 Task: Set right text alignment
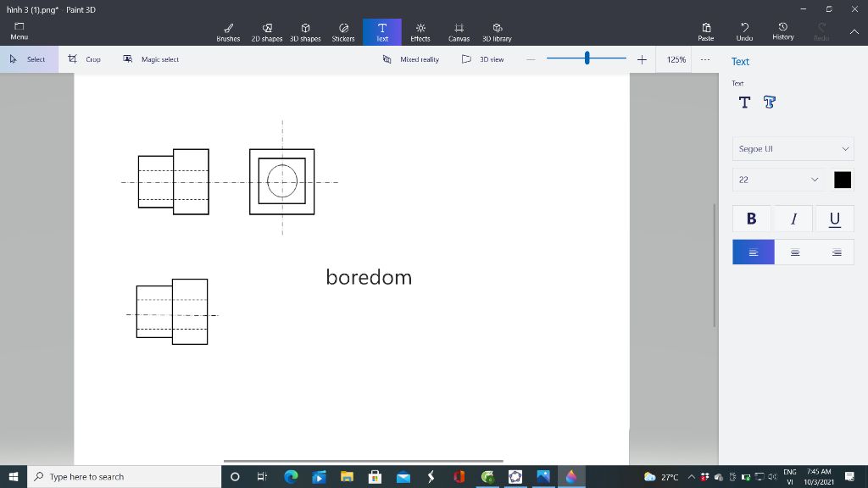click(836, 252)
